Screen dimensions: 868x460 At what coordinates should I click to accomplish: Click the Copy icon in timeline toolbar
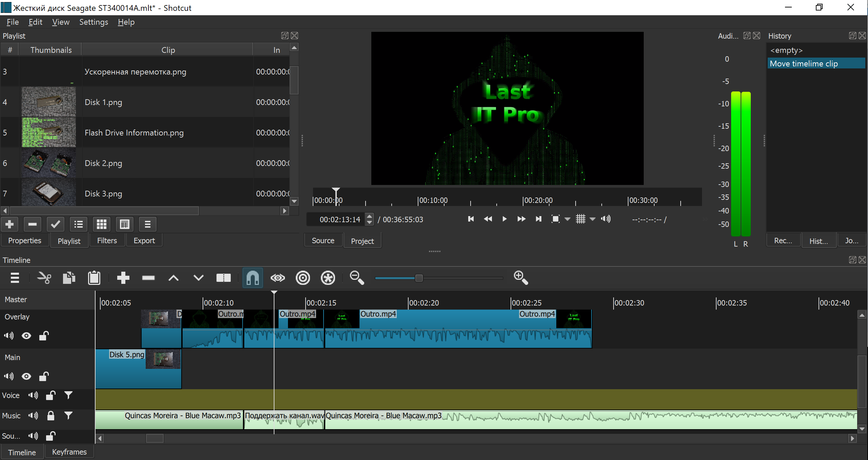[x=69, y=278]
